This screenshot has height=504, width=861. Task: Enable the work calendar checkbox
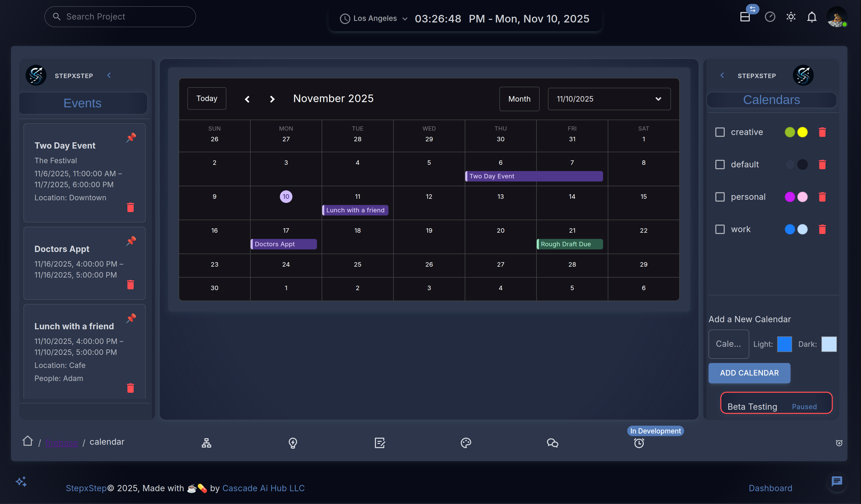(720, 229)
